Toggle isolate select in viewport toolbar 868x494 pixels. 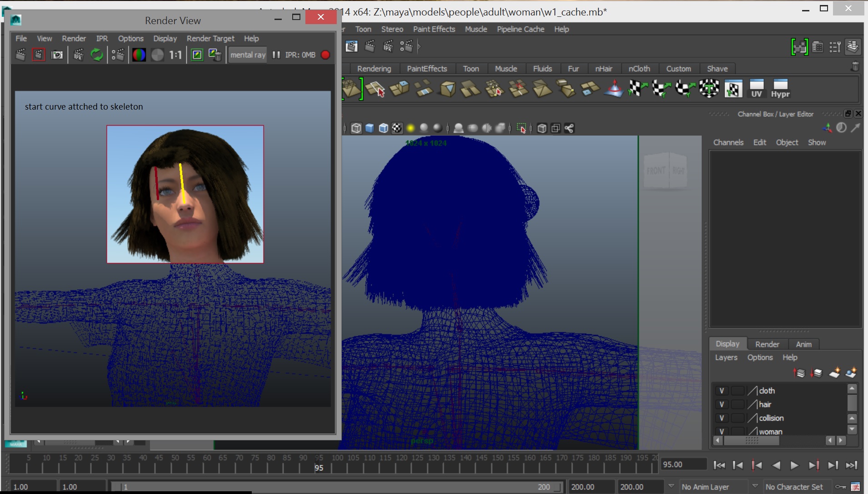coord(521,128)
